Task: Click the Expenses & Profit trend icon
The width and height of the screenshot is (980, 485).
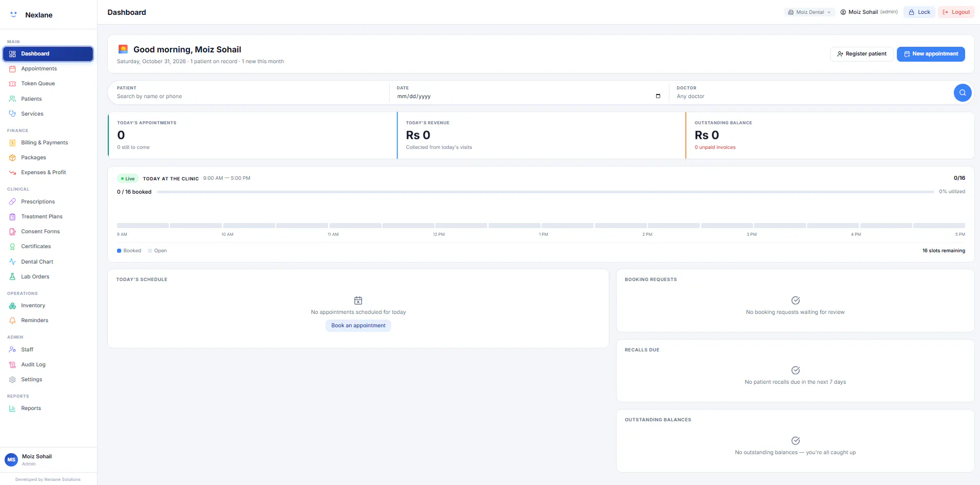Action: 12,173
